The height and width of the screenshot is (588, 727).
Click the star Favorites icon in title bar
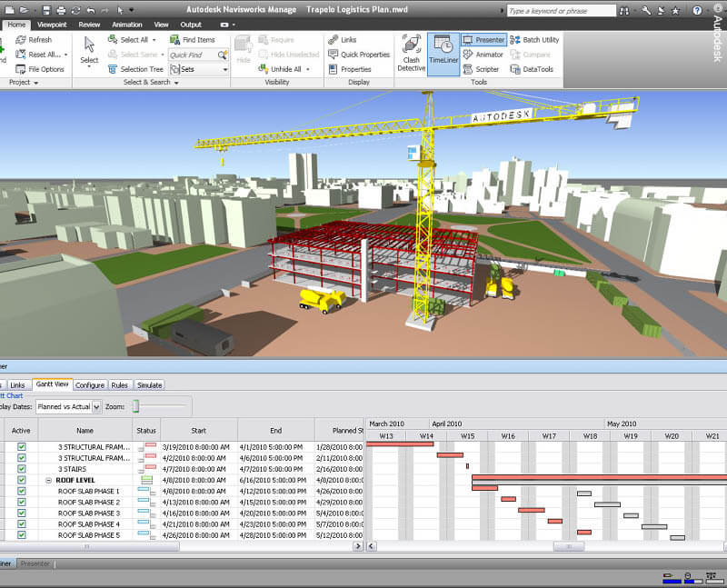[x=675, y=10]
